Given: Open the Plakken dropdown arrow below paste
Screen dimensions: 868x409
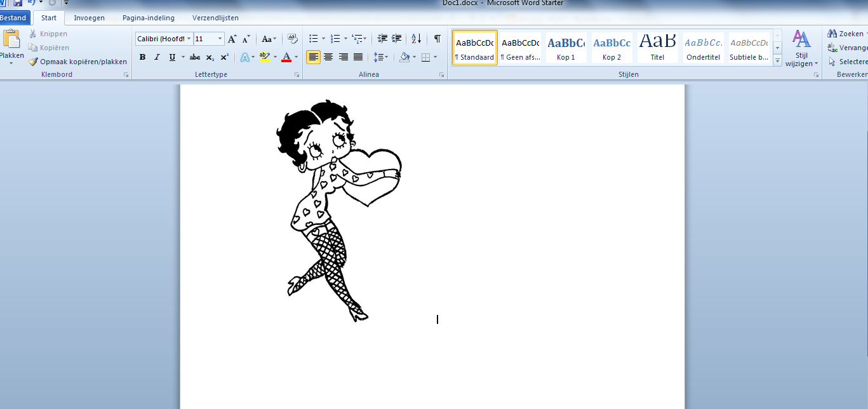Looking at the screenshot, I should click(x=11, y=63).
